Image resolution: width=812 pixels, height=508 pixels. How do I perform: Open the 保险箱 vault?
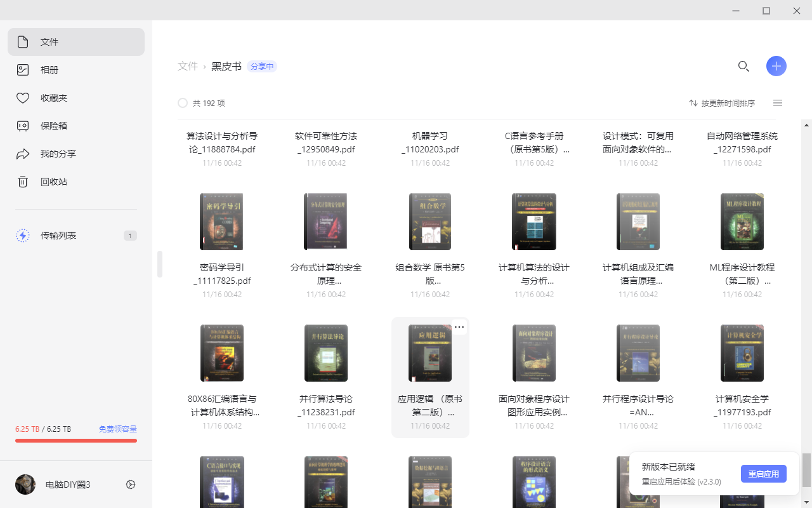tap(76, 126)
